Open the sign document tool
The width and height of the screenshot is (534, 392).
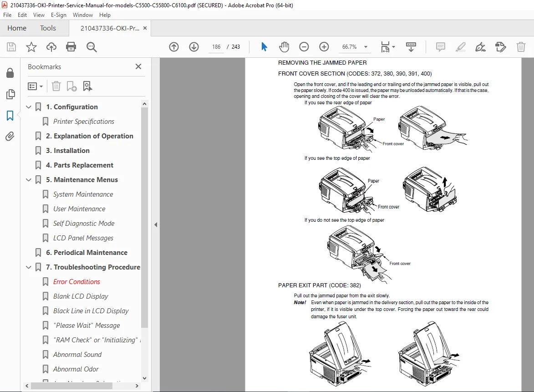click(x=481, y=46)
